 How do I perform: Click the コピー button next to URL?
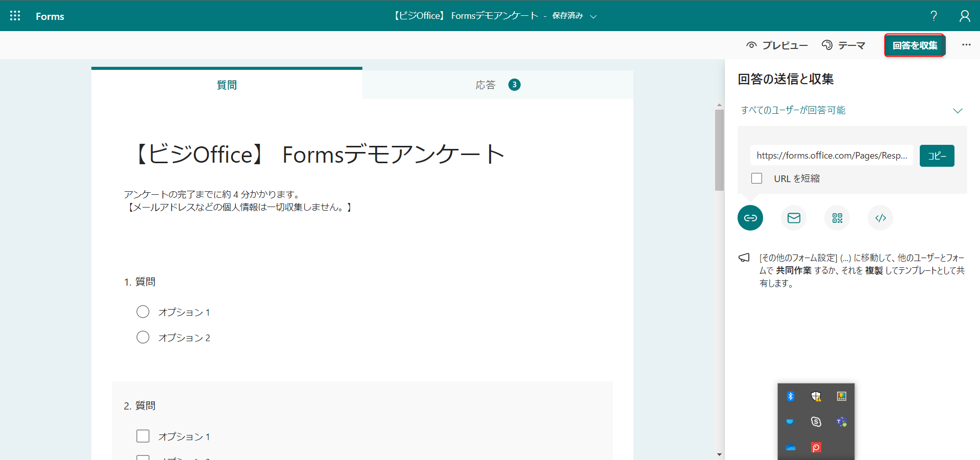point(937,156)
